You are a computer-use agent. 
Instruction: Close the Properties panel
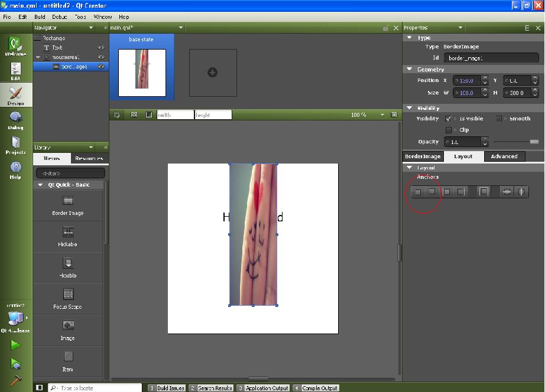click(538, 28)
